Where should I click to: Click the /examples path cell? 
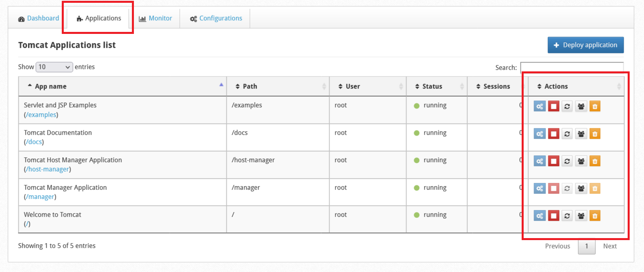point(278,110)
